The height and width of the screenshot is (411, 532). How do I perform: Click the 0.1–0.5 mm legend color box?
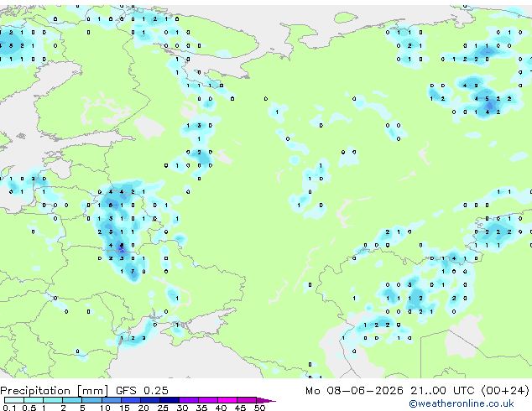(14, 400)
